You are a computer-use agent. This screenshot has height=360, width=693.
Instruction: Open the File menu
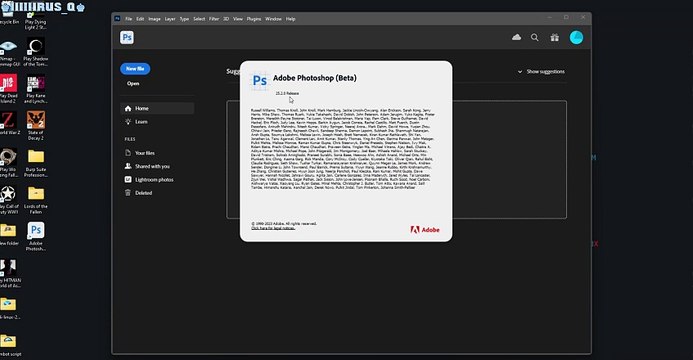click(129, 19)
